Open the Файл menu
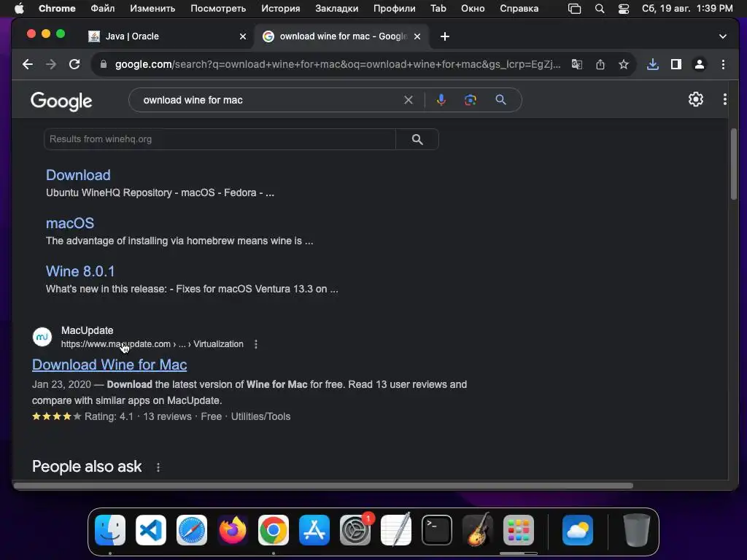Image resolution: width=747 pixels, height=560 pixels. [102, 8]
